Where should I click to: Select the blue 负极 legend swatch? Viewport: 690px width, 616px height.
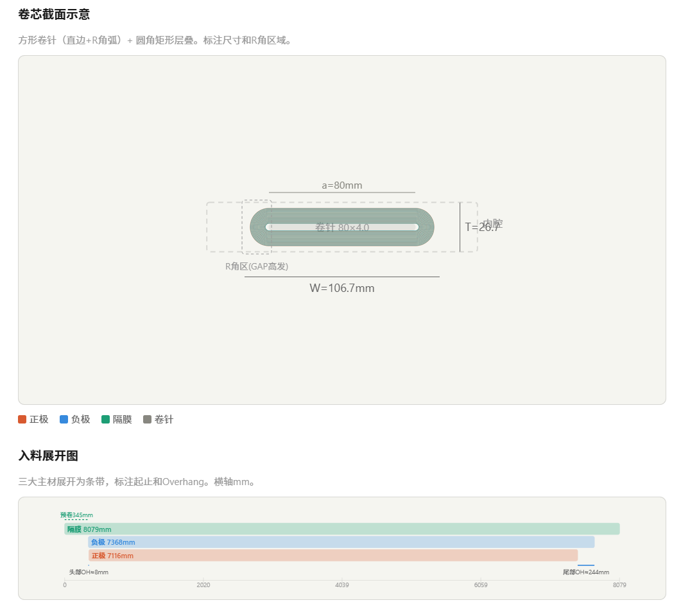point(64,419)
